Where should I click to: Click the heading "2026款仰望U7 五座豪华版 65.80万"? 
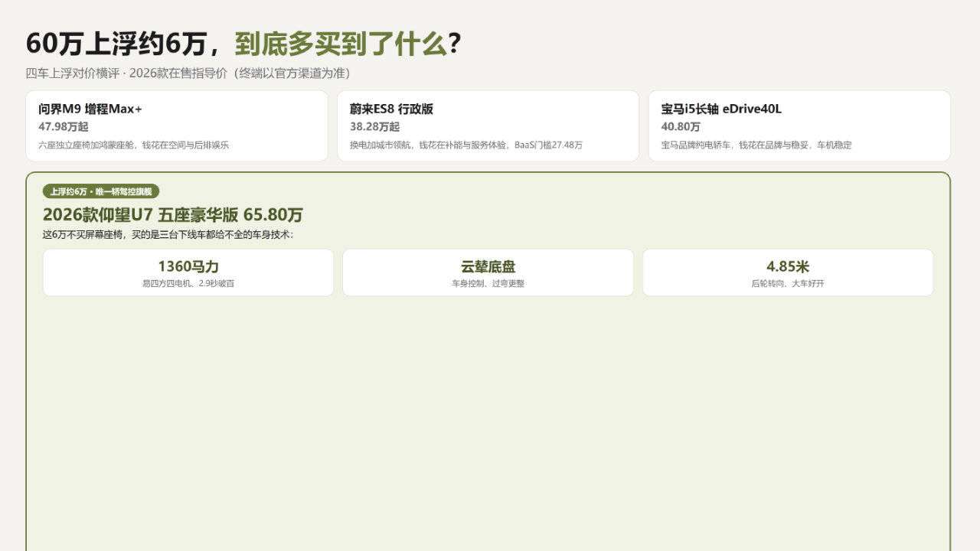[x=173, y=215]
